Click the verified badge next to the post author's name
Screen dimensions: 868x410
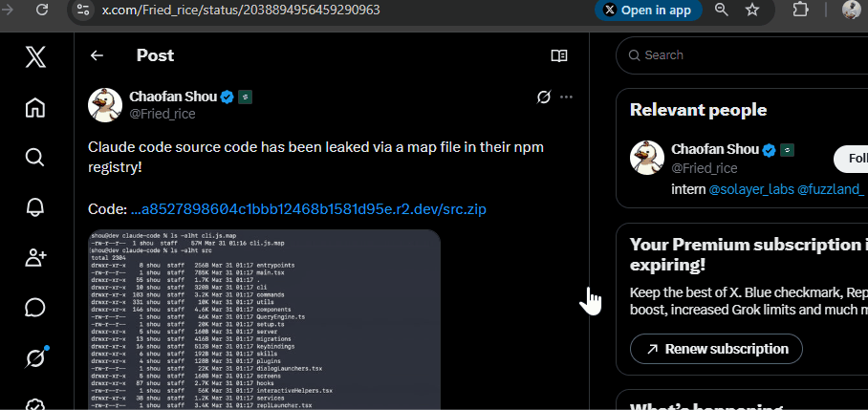(x=227, y=97)
